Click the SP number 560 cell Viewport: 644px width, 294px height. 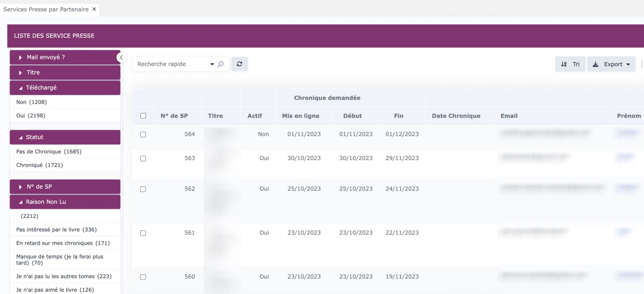190,277
